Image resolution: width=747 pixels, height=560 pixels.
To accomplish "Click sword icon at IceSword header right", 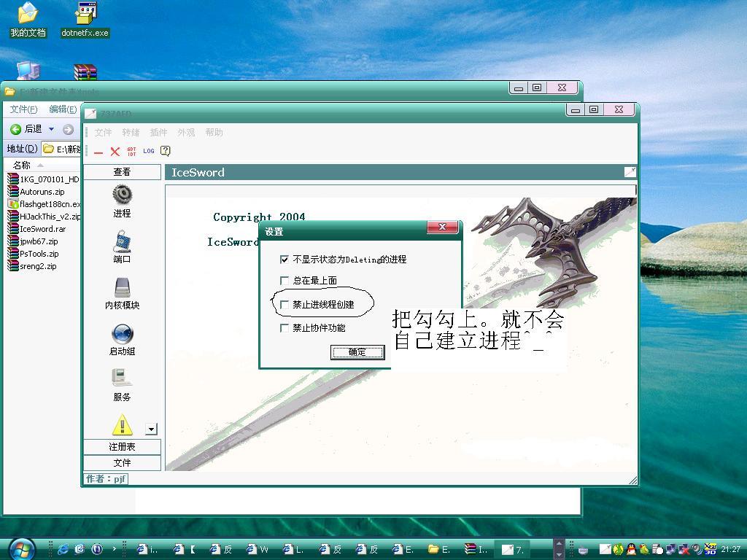I will [x=630, y=172].
